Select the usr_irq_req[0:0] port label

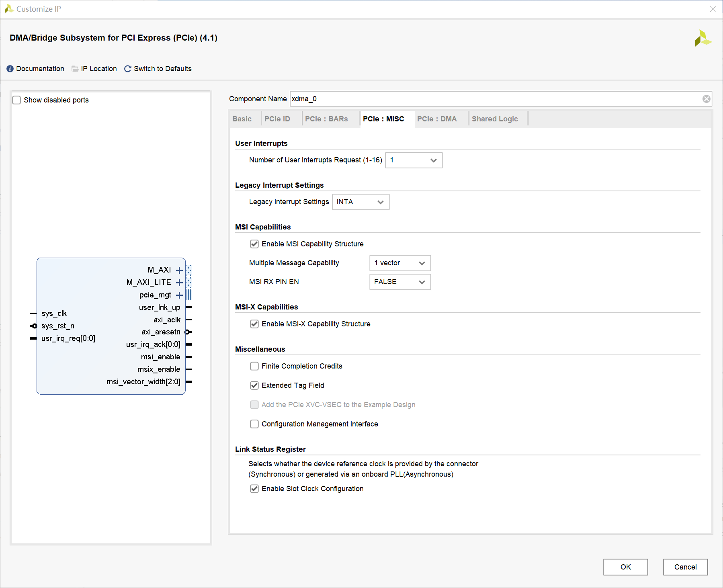(68, 338)
